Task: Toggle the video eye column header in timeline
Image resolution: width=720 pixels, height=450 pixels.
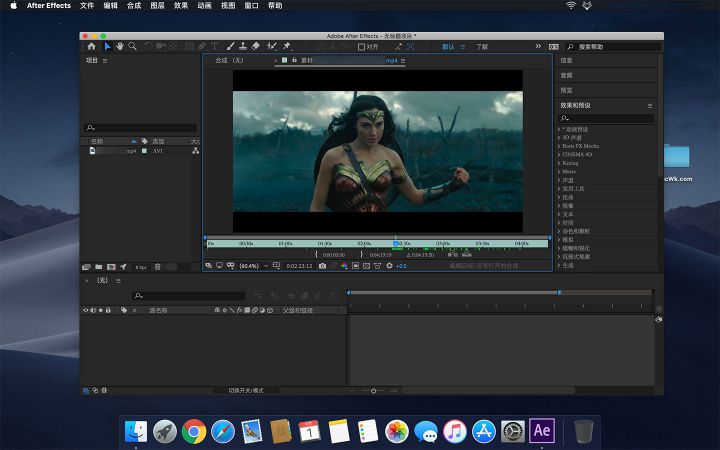Action: 85,310
